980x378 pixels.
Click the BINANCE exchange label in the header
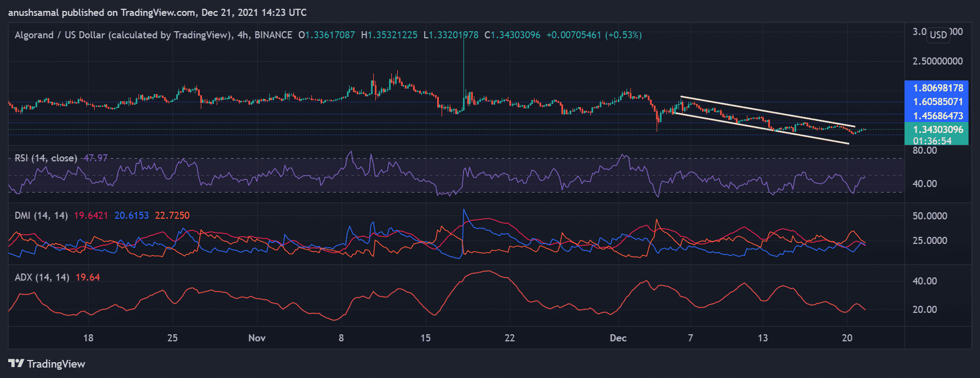[x=273, y=35]
